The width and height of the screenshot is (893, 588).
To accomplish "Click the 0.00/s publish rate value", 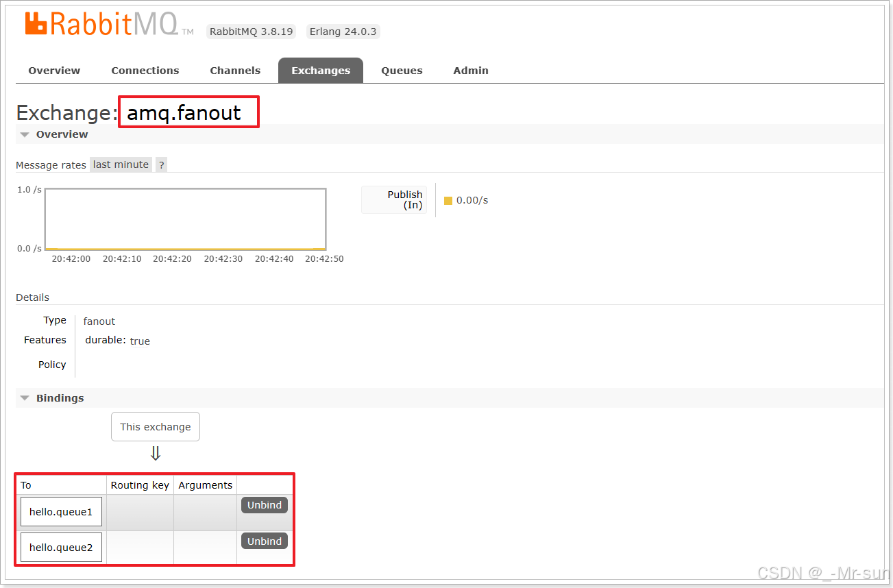I will pyautogui.click(x=472, y=200).
